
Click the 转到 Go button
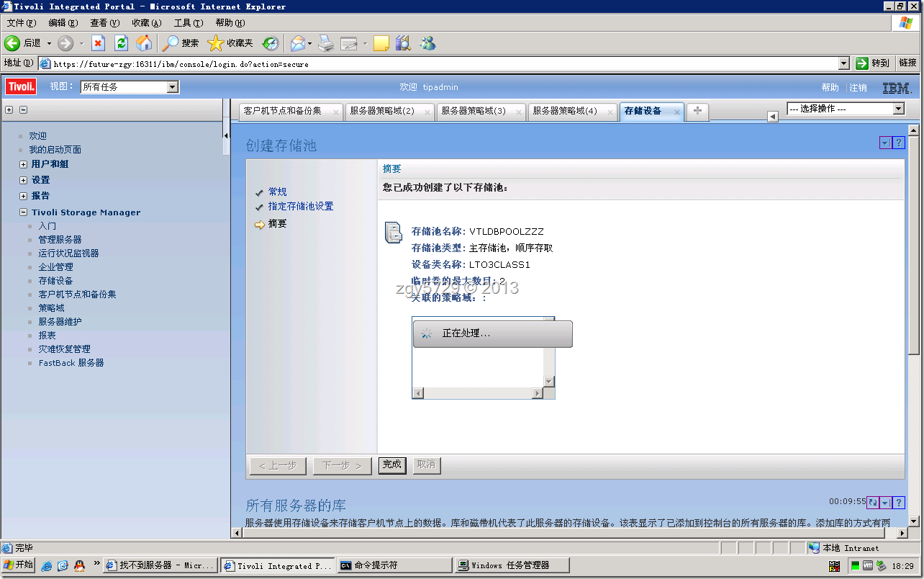[874, 63]
